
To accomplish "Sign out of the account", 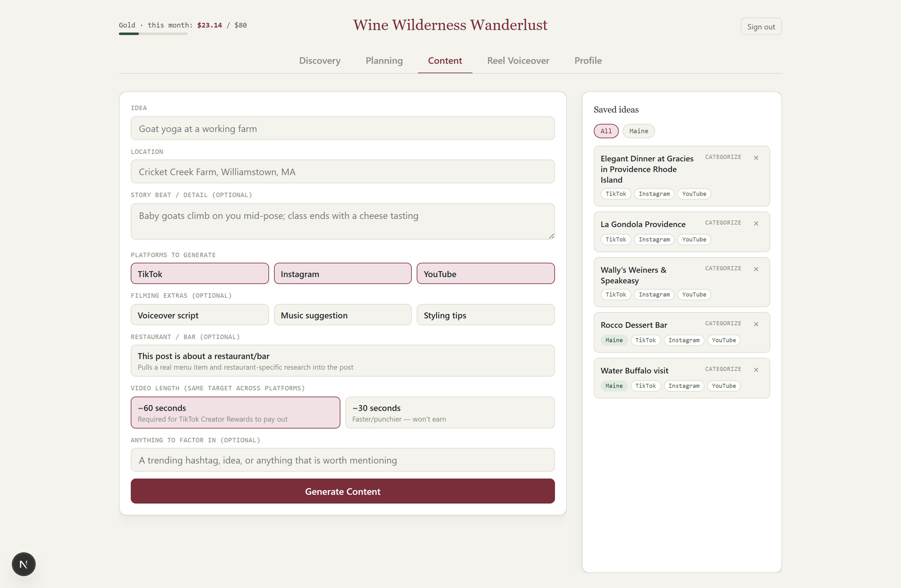I will pos(761,27).
